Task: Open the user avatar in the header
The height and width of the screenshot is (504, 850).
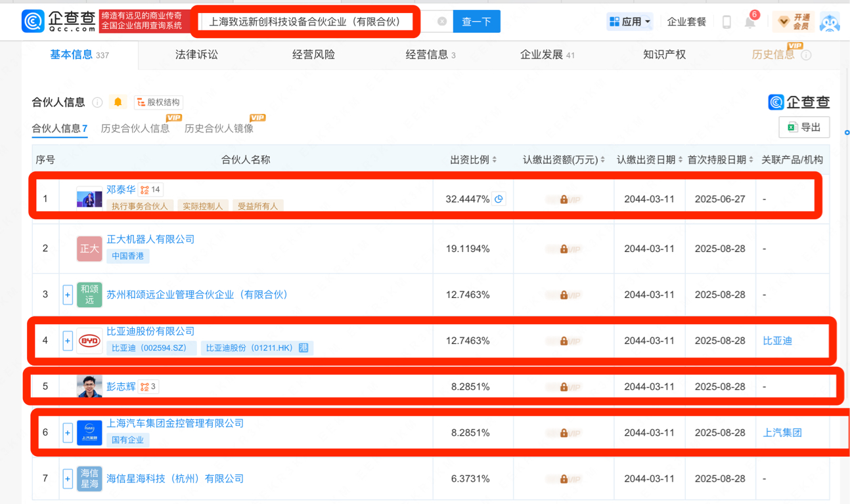Action: click(830, 22)
